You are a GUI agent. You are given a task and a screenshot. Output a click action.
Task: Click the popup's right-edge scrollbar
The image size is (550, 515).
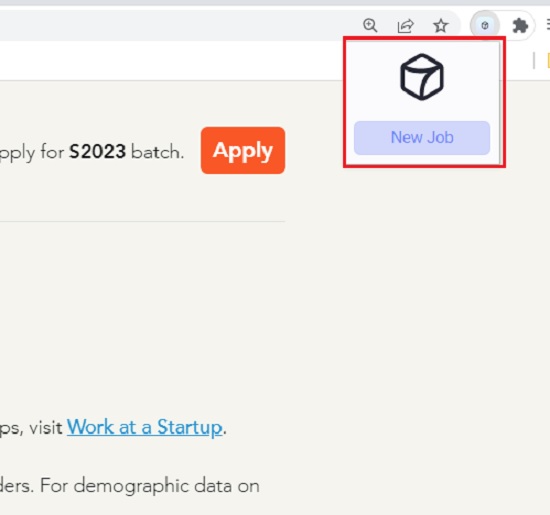point(500,102)
